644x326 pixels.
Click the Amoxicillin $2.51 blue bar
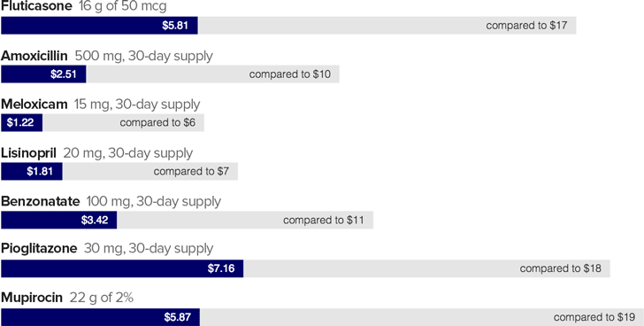tap(43, 74)
